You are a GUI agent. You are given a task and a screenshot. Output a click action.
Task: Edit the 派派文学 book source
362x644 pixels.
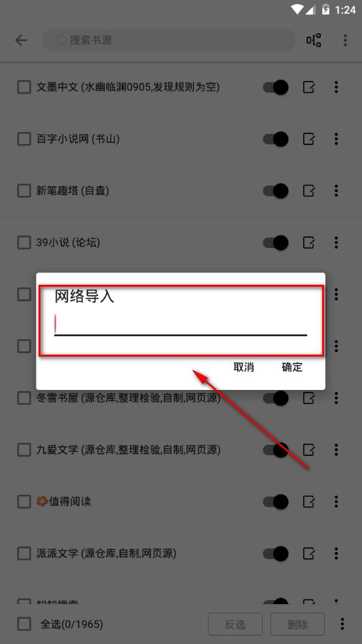click(x=308, y=553)
